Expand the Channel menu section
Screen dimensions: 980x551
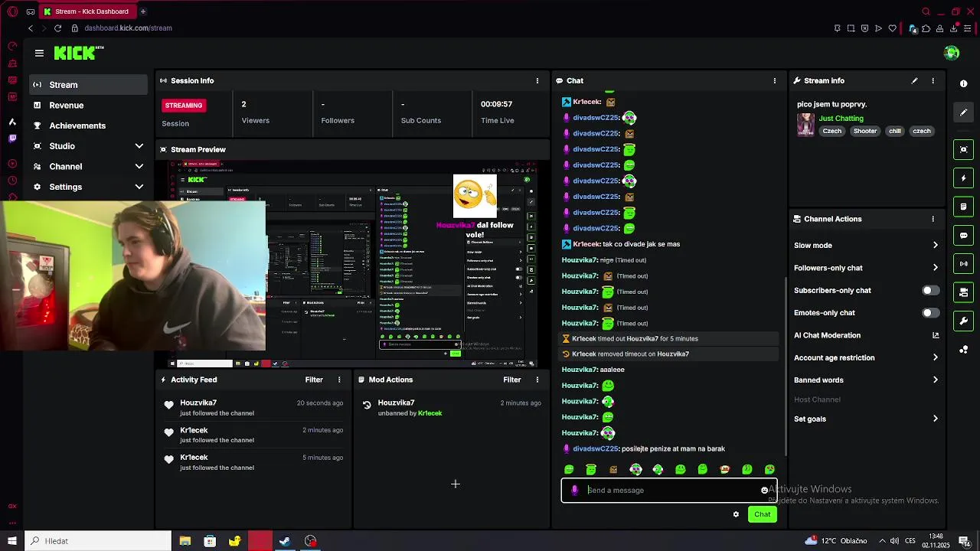[89, 167]
